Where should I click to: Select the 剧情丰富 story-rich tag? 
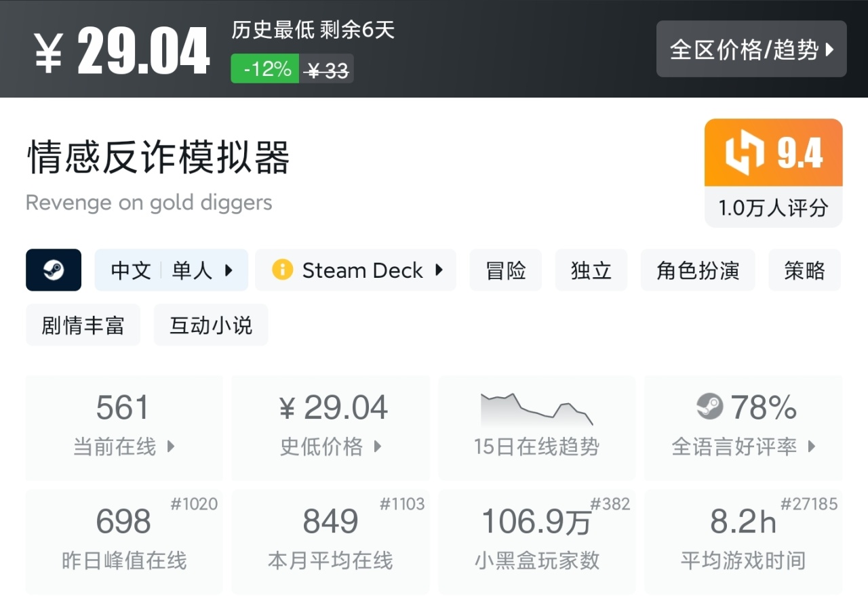click(x=83, y=325)
